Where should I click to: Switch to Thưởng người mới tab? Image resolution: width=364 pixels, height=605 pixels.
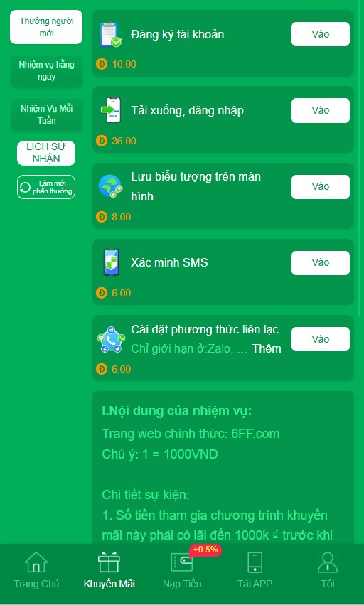46,27
